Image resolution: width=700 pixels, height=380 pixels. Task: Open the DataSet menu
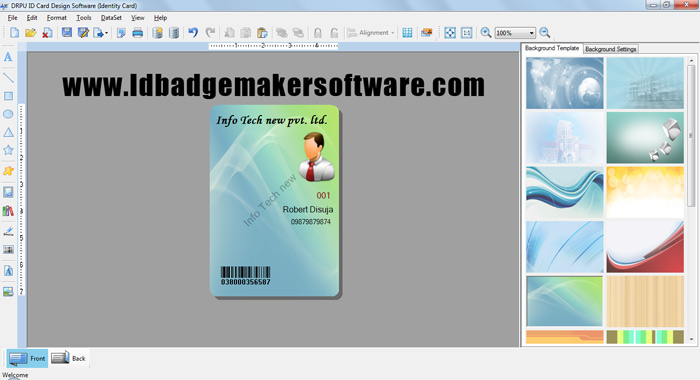(111, 18)
